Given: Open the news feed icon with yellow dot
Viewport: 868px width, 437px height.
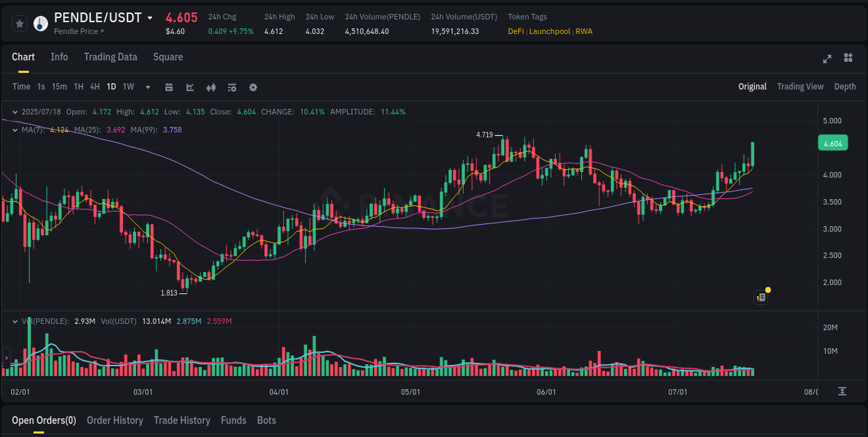Looking at the screenshot, I should click(760, 297).
